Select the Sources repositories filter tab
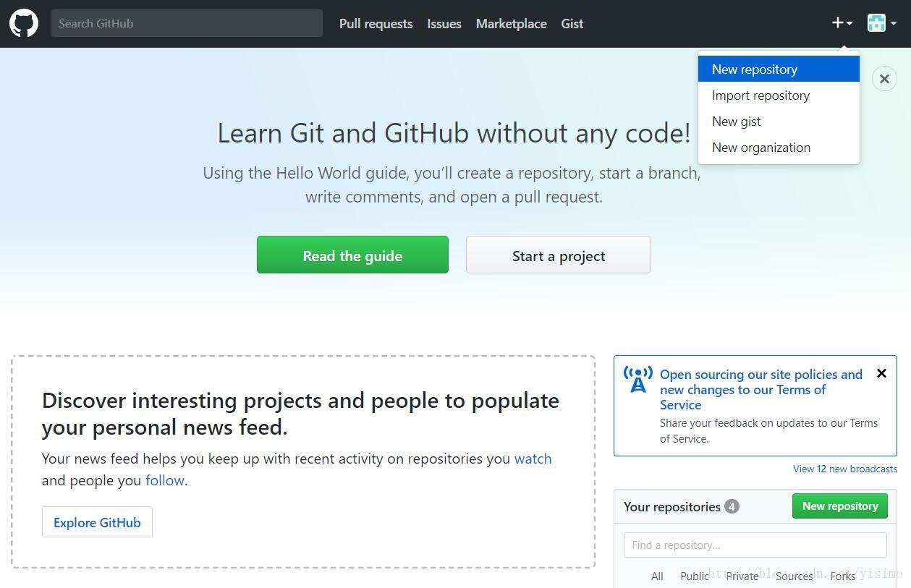Image resolution: width=911 pixels, height=588 pixels. [x=794, y=576]
